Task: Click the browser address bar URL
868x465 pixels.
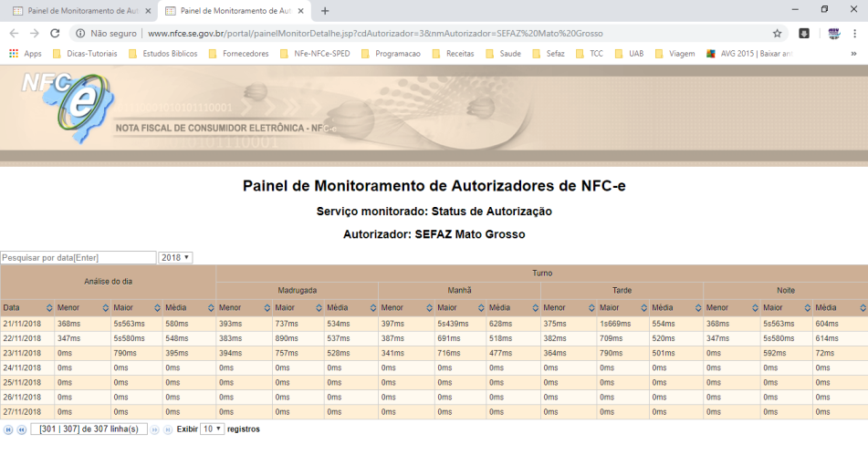Action: (x=375, y=33)
